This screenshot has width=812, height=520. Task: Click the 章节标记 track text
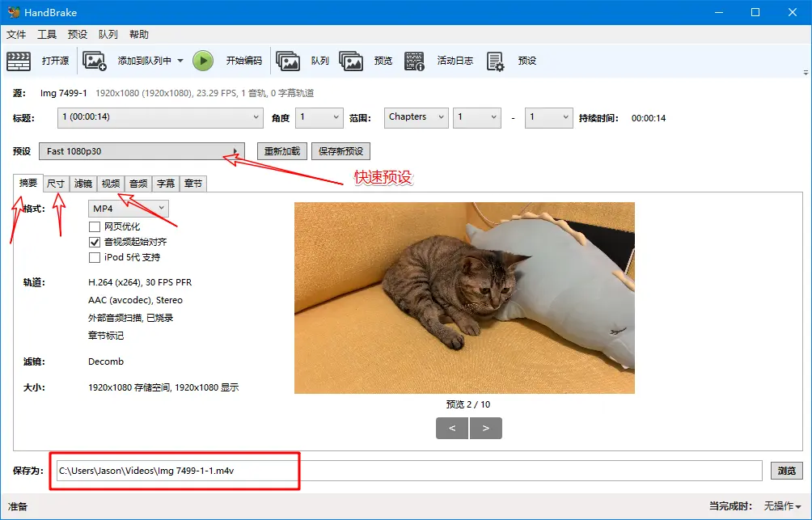[106, 336]
